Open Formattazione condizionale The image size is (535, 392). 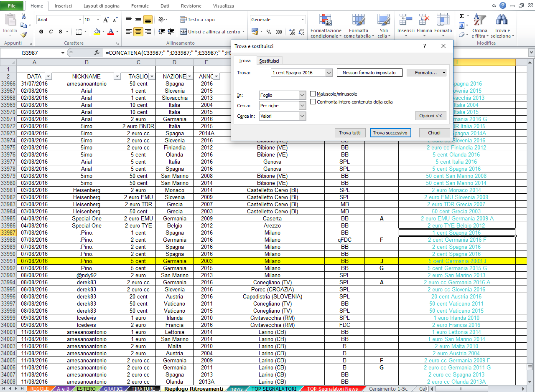326,26
